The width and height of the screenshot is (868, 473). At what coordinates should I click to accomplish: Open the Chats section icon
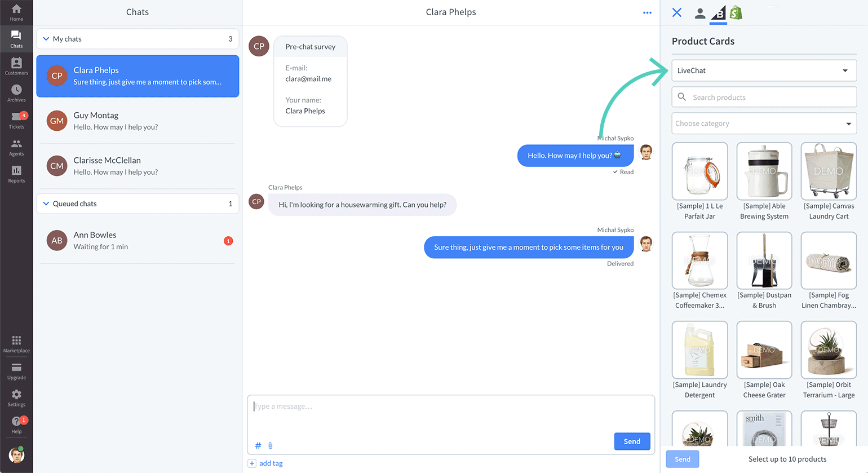tap(16, 39)
